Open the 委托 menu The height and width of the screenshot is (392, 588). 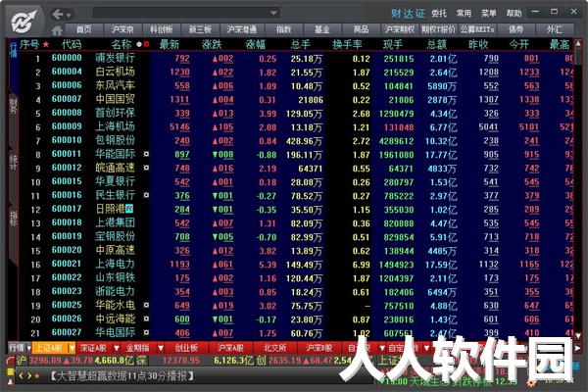[x=439, y=14]
